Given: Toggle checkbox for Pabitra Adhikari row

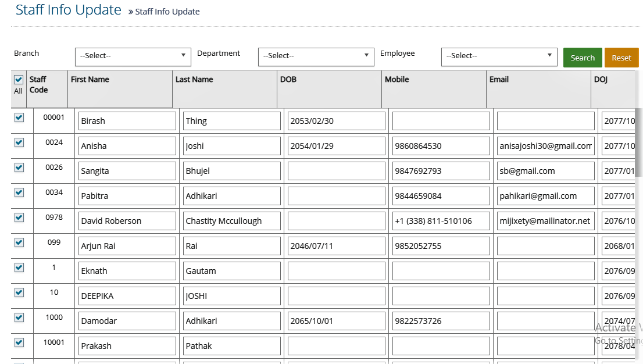Looking at the screenshot, I should 19,192.
